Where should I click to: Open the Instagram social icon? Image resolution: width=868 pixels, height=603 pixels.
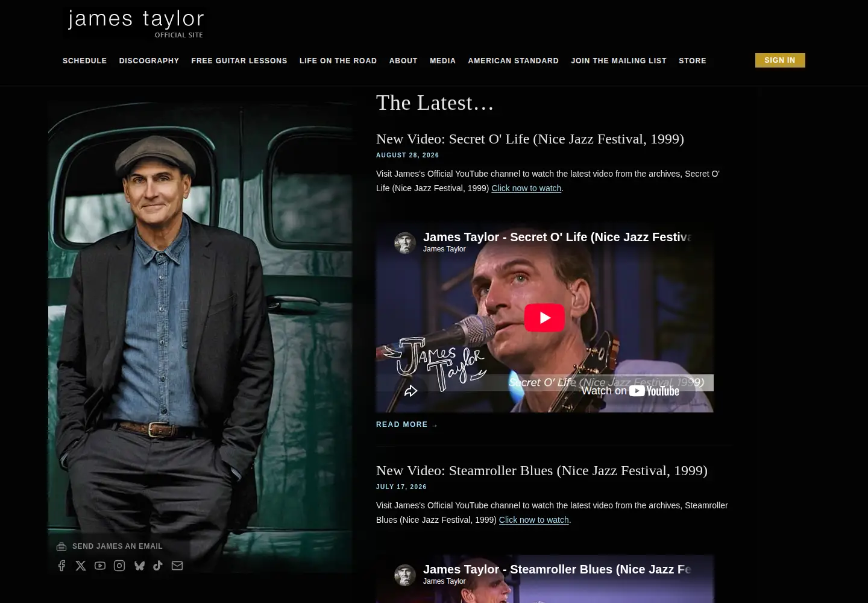(x=119, y=566)
